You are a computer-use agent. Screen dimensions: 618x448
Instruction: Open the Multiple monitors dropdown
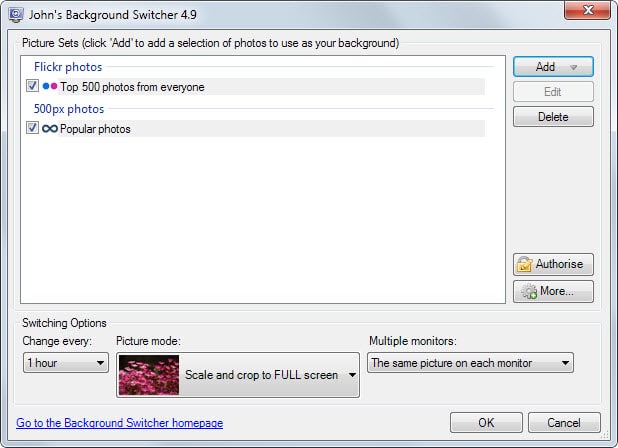(x=470, y=362)
